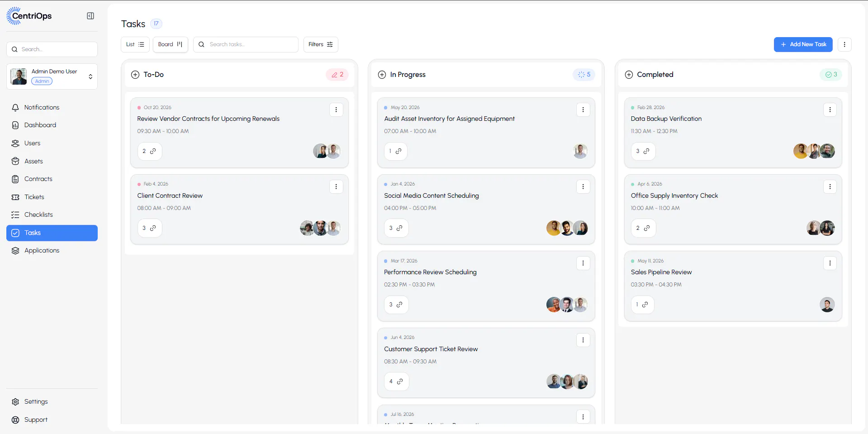Open options menu for Review Vendor Contracts card
This screenshot has width=868, height=434.
tap(336, 110)
